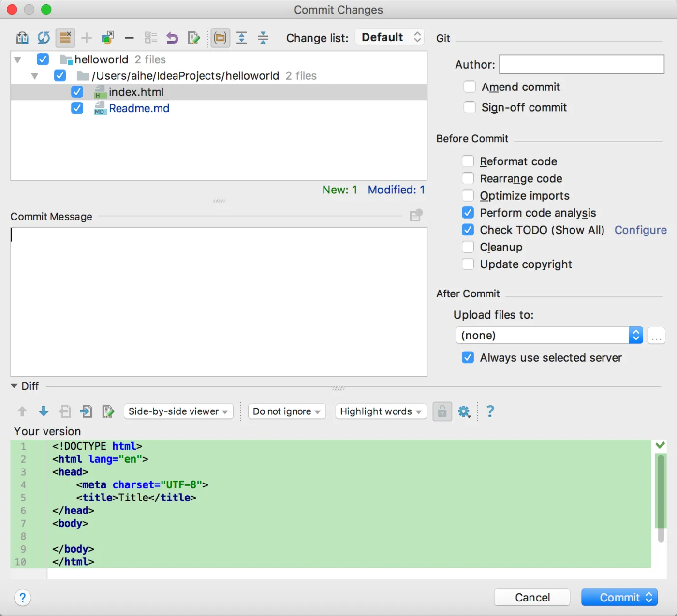This screenshot has width=677, height=616.
Task: Collapse the /Users/aihe/IdeaProjects/helloworld node
Action: [35, 76]
